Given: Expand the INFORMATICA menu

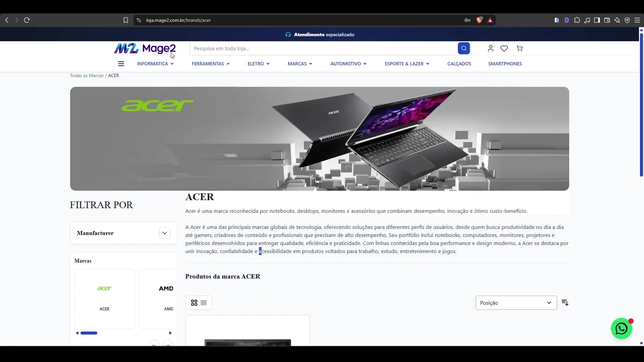Looking at the screenshot, I should 155,64.
